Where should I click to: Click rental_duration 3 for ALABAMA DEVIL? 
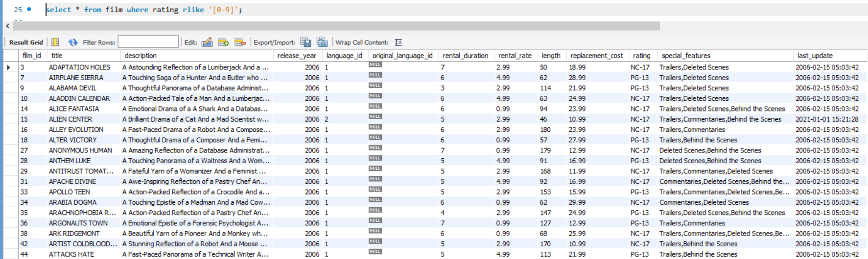tap(466, 88)
